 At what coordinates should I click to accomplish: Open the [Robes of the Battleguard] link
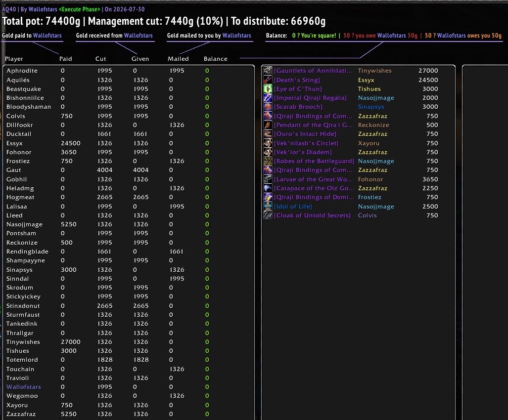tap(314, 161)
